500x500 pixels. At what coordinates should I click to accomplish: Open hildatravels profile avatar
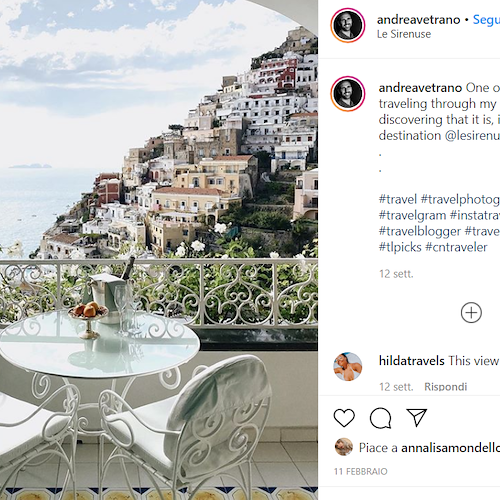(348, 366)
